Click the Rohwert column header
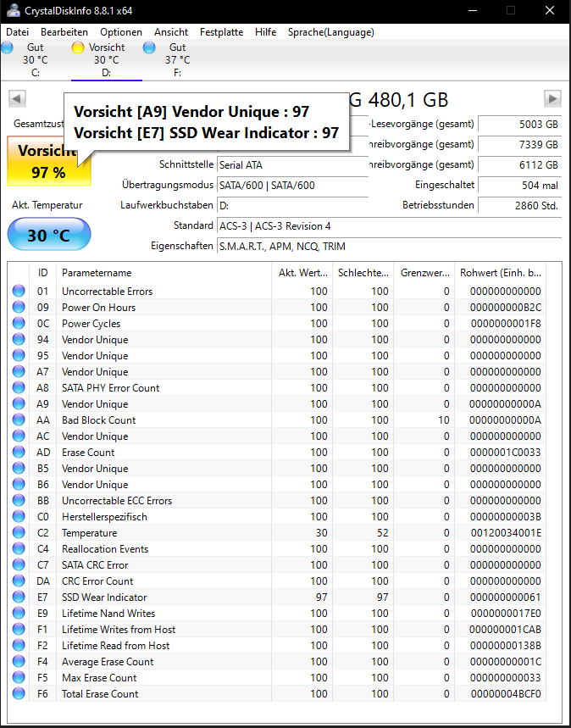571x728 pixels. pyautogui.click(x=501, y=273)
